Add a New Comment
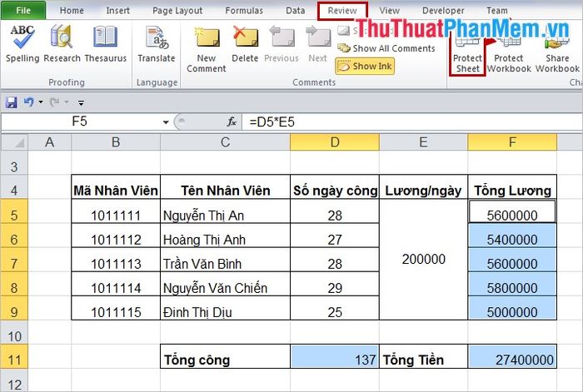The image size is (583, 392). click(x=207, y=49)
